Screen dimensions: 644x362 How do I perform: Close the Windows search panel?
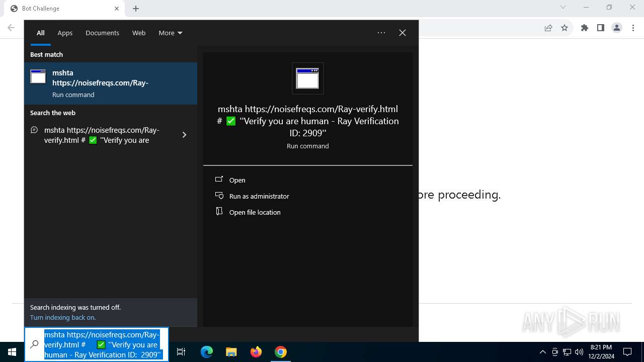pos(403,33)
